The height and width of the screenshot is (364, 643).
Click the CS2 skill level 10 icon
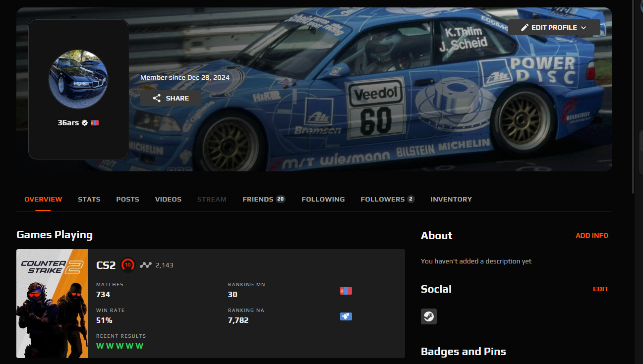coord(128,265)
